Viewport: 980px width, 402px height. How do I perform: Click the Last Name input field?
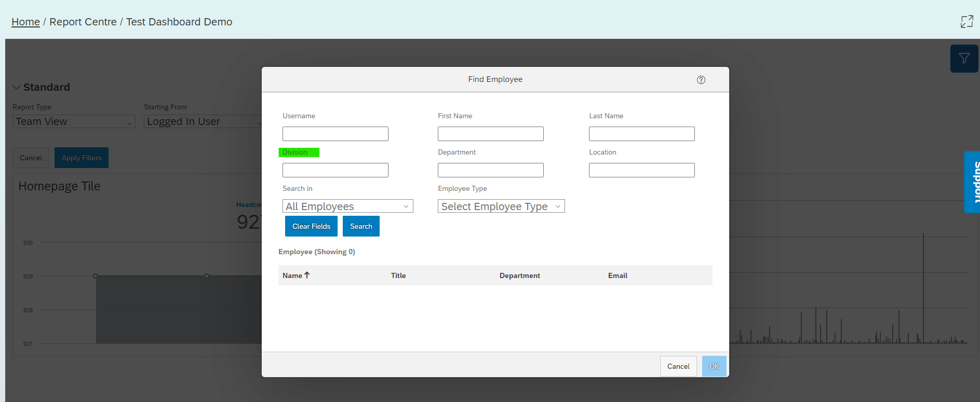point(642,134)
